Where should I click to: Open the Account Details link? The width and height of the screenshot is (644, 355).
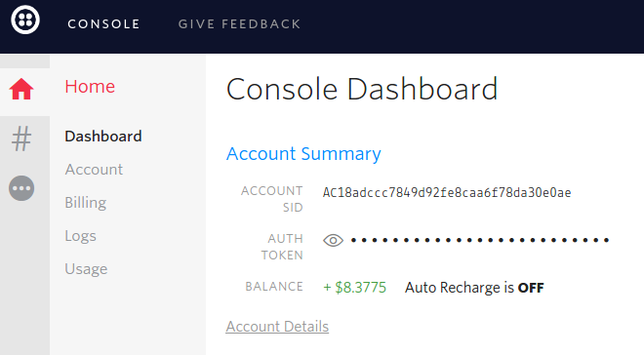[277, 327]
